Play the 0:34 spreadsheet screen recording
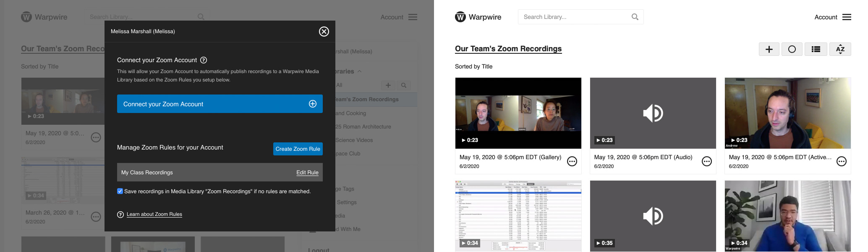Viewport: 868px width, 252px height. tap(518, 216)
